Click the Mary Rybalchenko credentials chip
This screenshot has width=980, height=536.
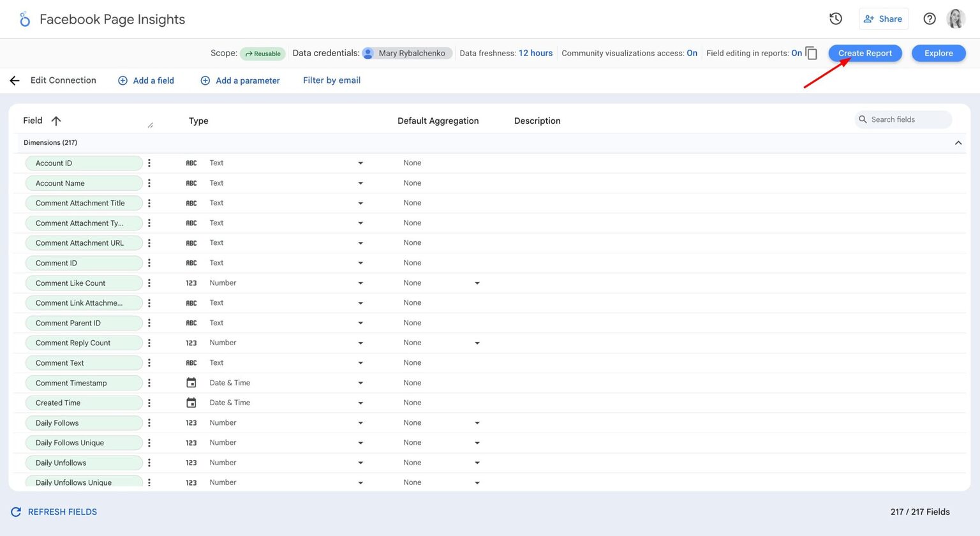point(407,53)
